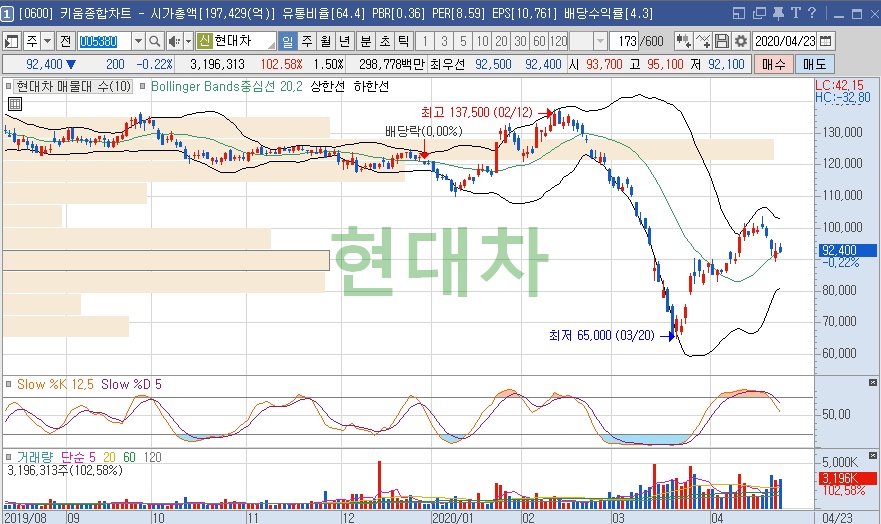The width and height of the screenshot is (881, 524).
Task: Click the cascade windows icon in title bar
Action: tap(759, 13)
